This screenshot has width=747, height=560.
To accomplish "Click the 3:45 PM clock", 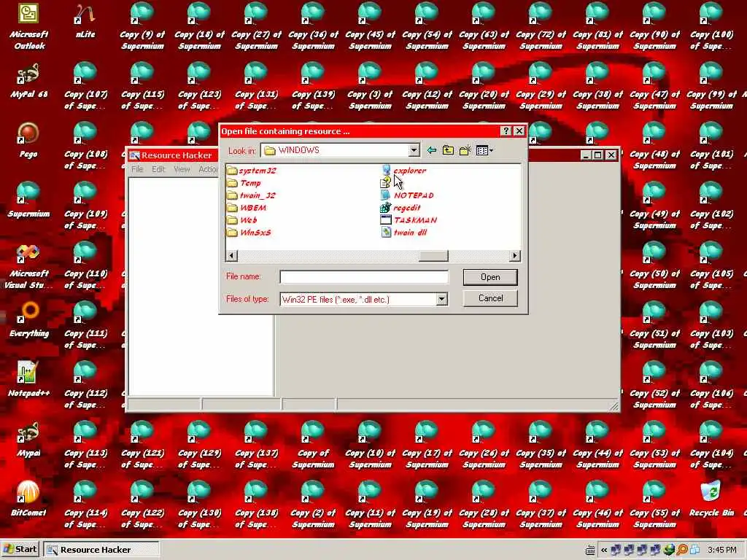I will click(722, 550).
